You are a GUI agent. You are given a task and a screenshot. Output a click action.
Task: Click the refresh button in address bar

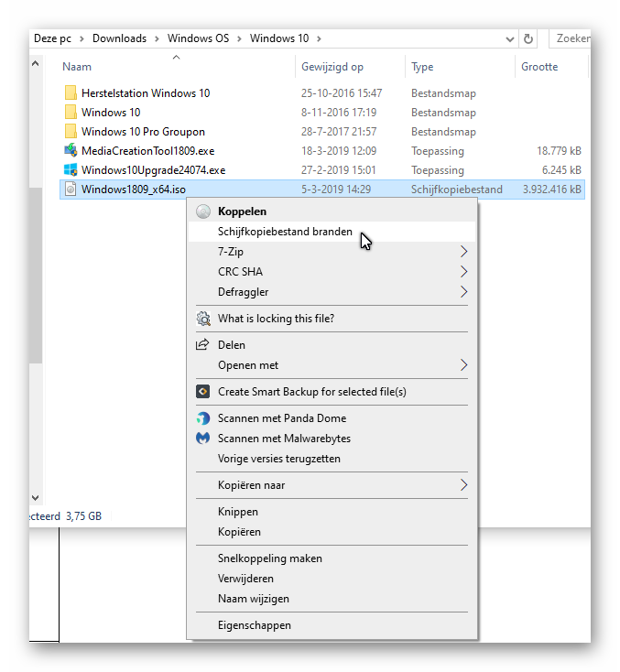(x=528, y=39)
